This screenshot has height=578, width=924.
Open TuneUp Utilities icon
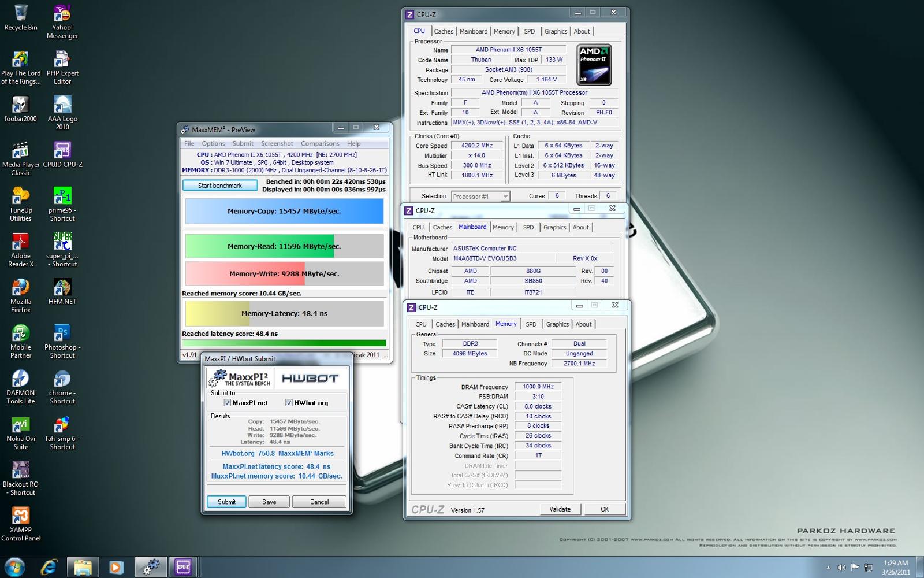(x=21, y=205)
